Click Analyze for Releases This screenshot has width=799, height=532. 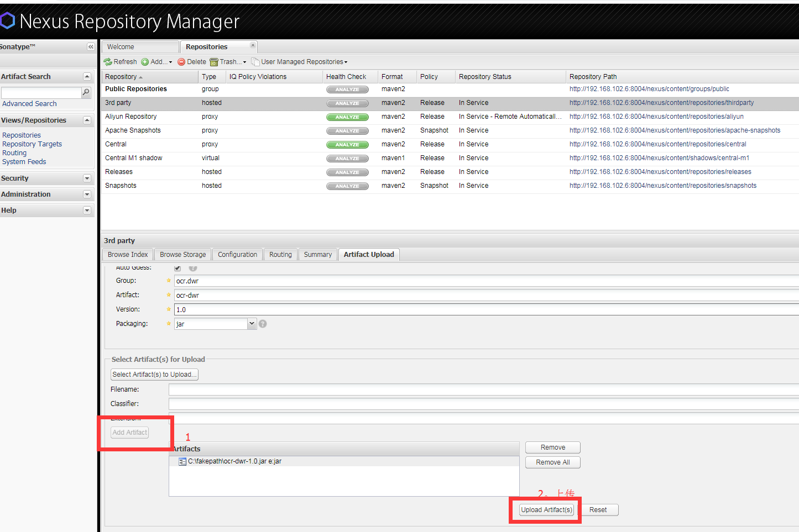[x=347, y=172]
